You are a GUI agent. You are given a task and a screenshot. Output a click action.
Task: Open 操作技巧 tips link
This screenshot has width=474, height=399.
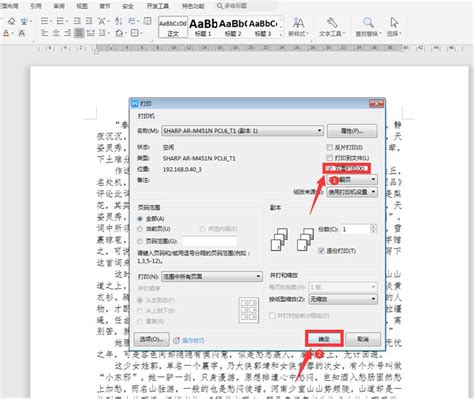coord(193,340)
